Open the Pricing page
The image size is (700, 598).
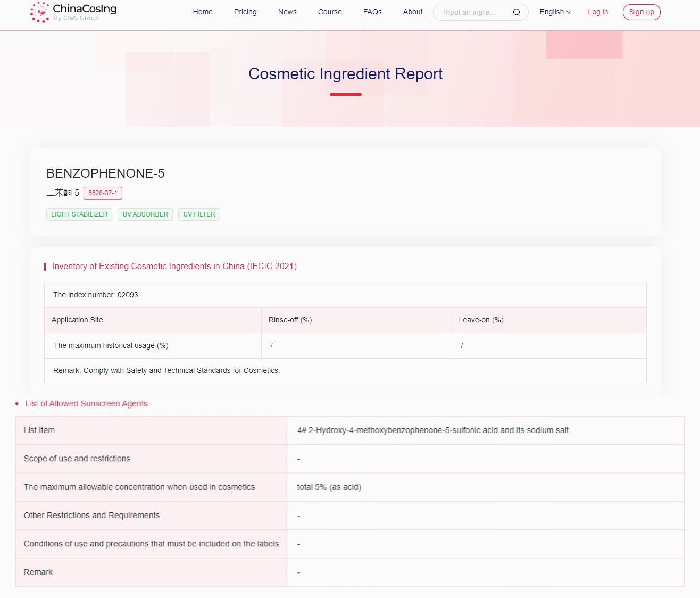245,12
